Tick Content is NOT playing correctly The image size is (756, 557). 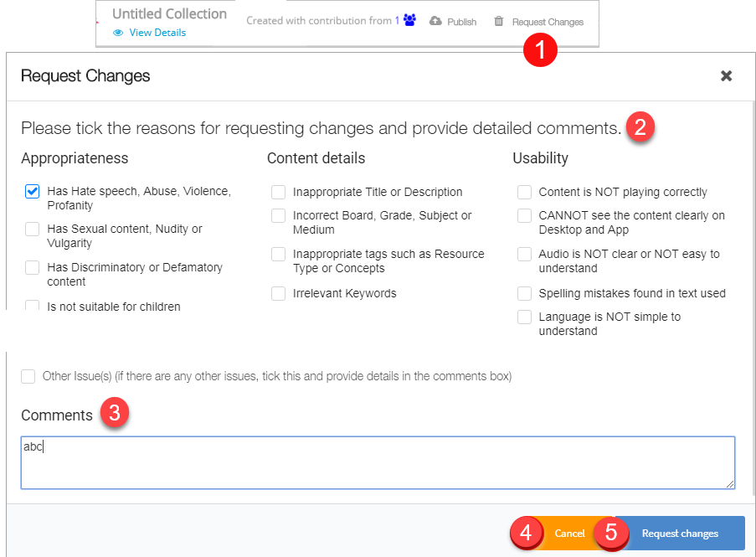[524, 193]
